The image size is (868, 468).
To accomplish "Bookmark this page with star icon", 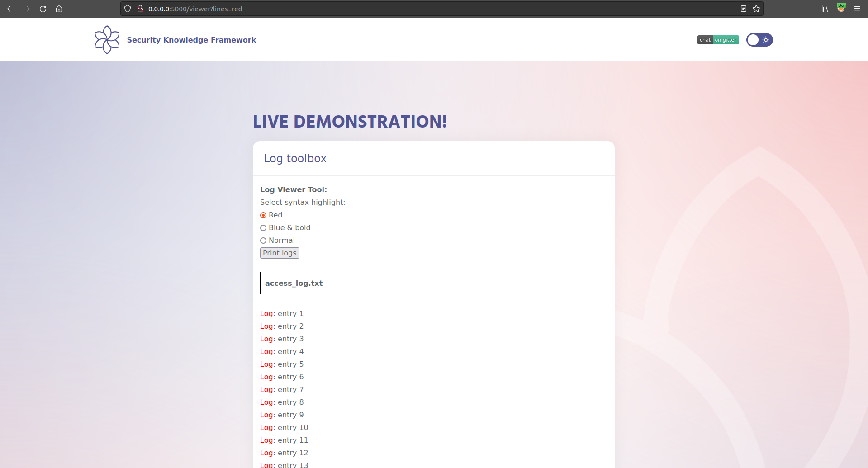I will tap(756, 9).
